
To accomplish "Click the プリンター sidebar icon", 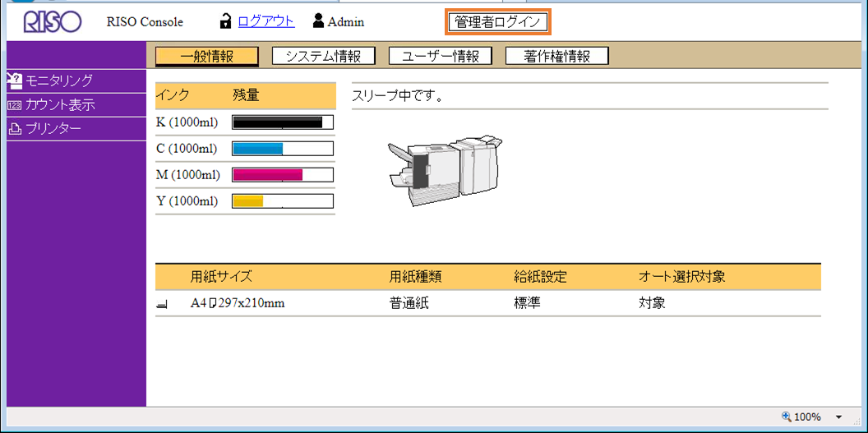I will 15,129.
